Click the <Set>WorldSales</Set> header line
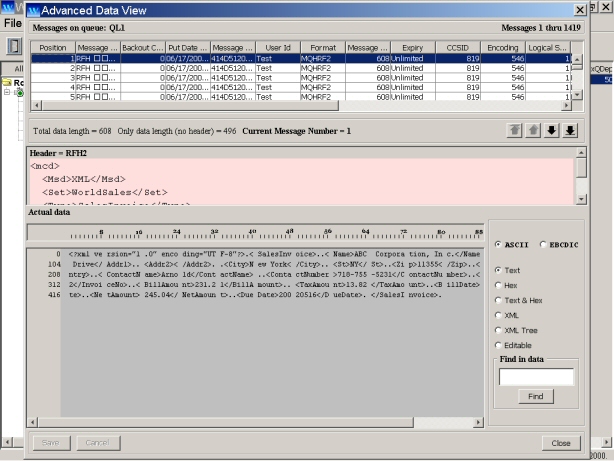Viewport: 614px width, 461px height. (105, 192)
